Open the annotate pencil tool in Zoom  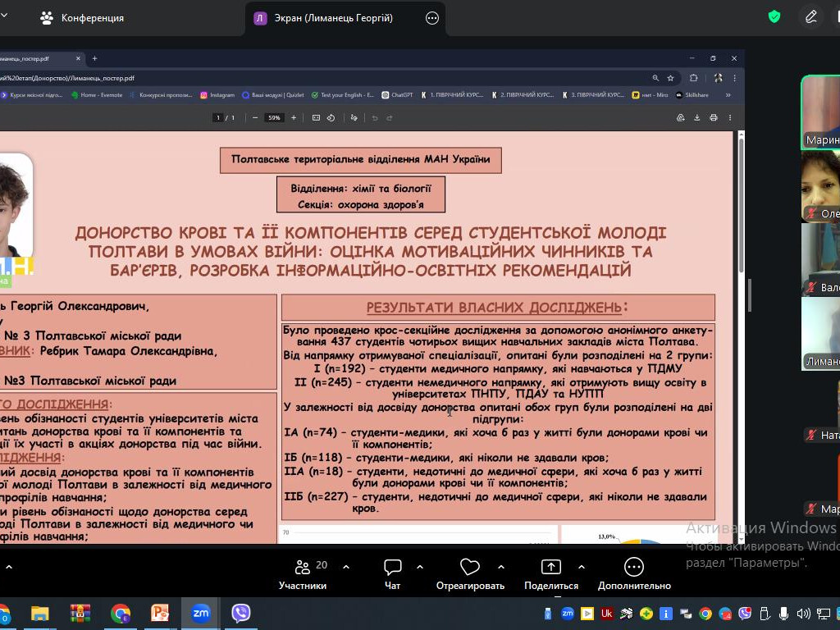(x=811, y=16)
